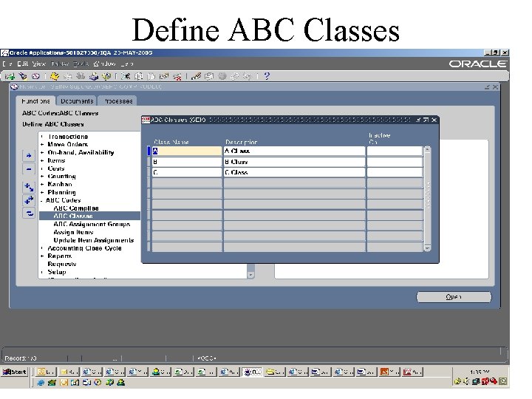Click the Show Navigator toolbar icon
This screenshot has height=399, width=532.
coord(35,76)
